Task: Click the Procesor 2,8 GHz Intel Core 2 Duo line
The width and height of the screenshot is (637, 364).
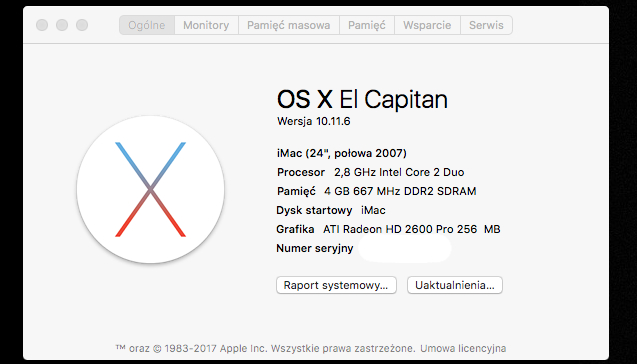Action: click(x=370, y=172)
